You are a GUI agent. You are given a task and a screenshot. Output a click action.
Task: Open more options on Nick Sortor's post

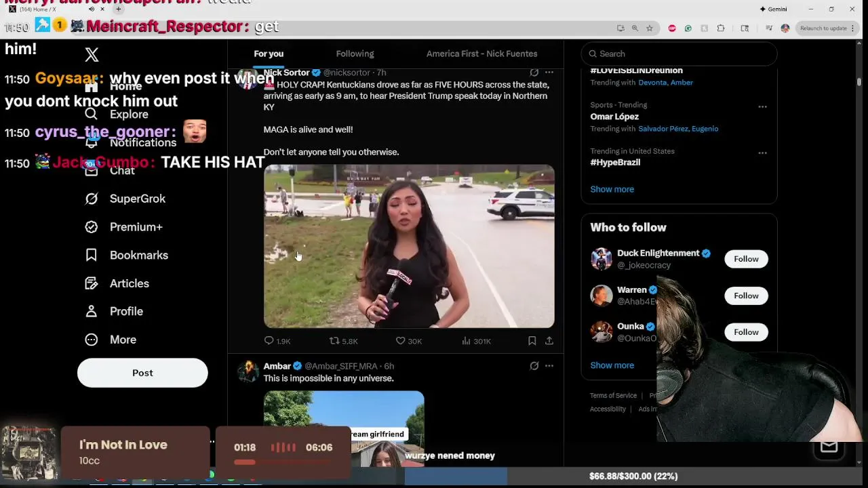pyautogui.click(x=549, y=73)
